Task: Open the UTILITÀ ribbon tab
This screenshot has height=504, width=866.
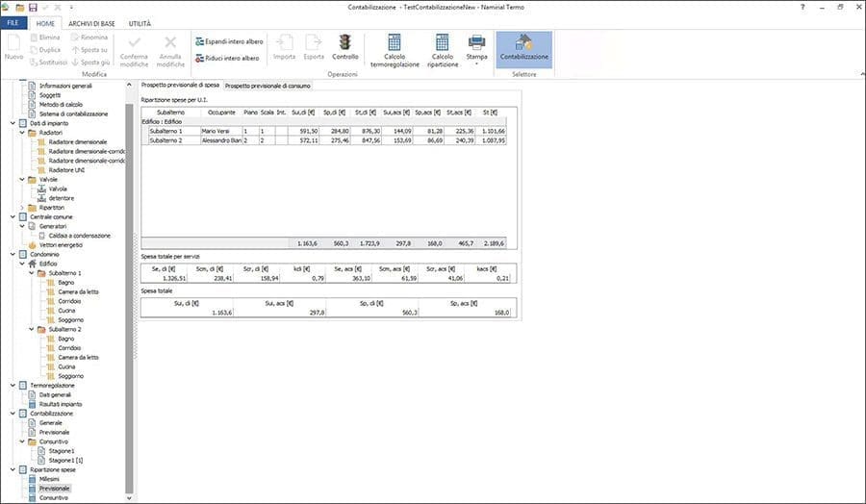Action: click(x=141, y=22)
